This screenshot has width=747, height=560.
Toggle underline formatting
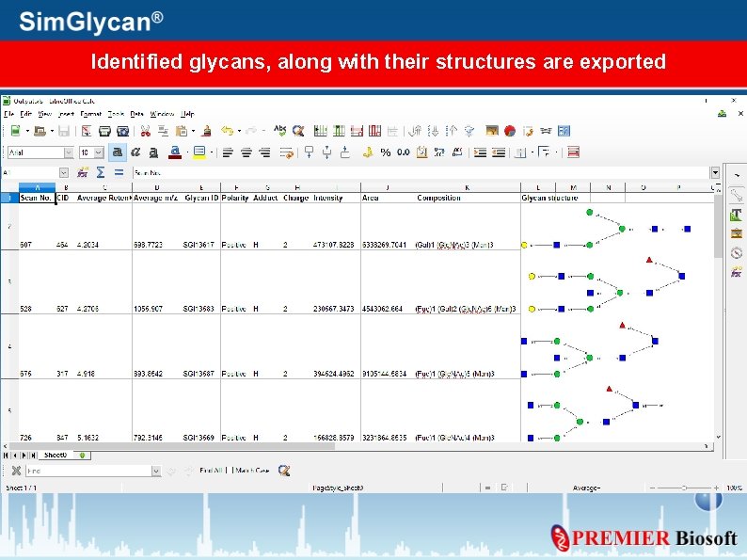pyautogui.click(x=153, y=152)
